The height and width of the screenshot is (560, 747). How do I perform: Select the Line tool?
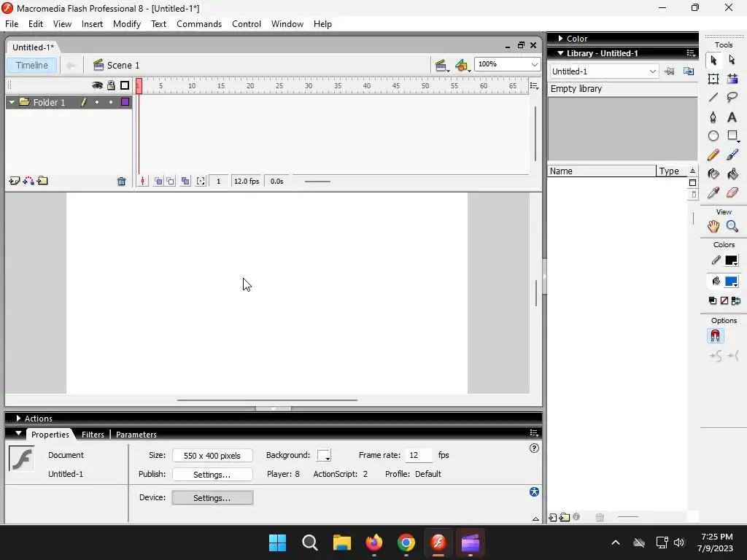pyautogui.click(x=713, y=98)
